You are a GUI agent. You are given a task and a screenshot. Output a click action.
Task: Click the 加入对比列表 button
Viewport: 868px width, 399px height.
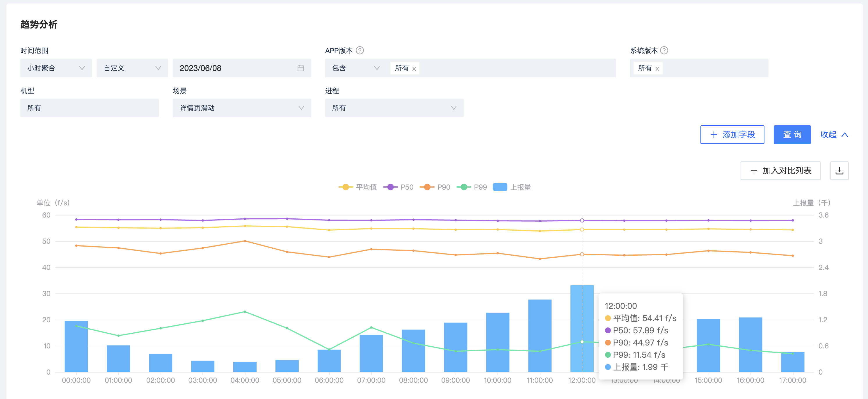click(780, 170)
